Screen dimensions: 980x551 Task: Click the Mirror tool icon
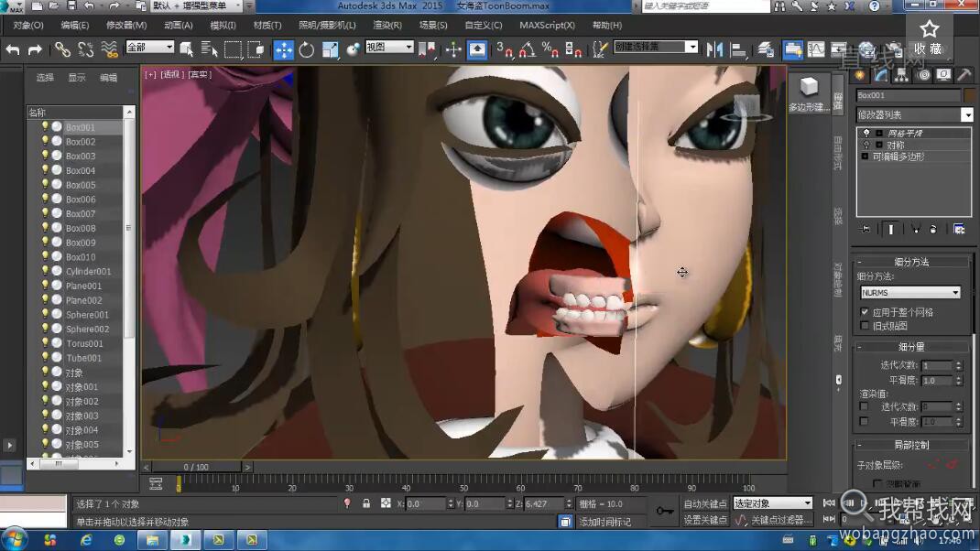click(x=713, y=49)
